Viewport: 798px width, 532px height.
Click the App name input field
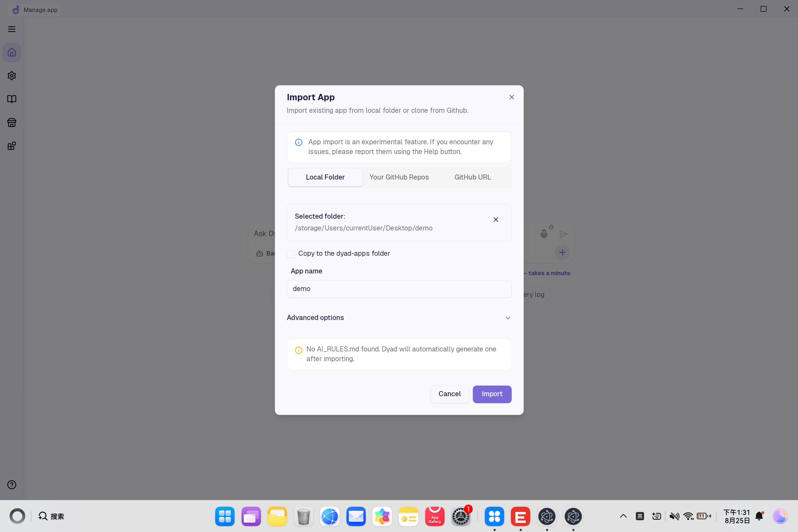[399, 289]
